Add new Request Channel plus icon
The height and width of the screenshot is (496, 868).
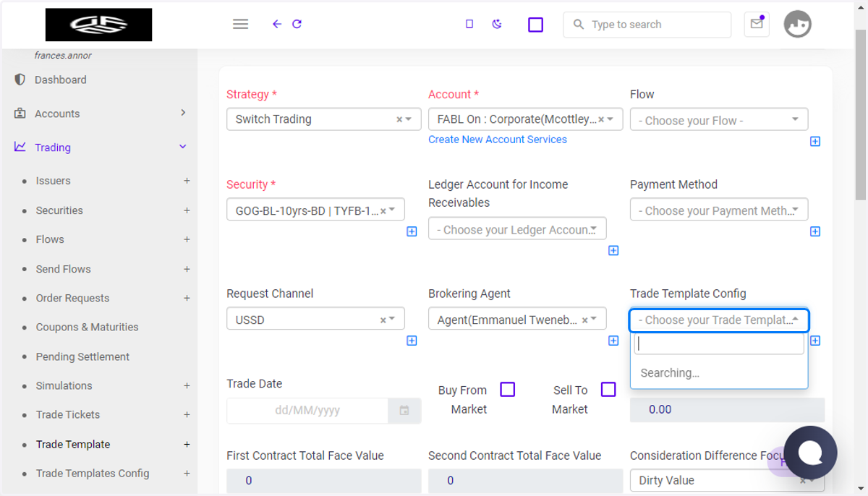412,341
